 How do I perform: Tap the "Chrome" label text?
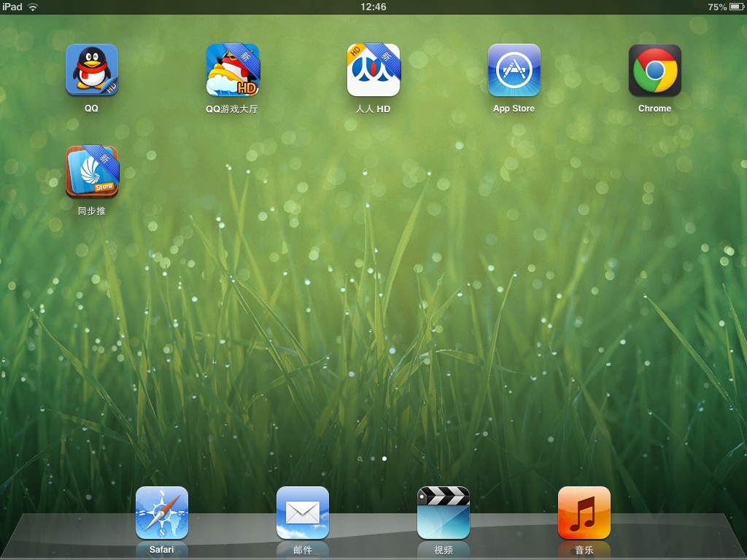(655, 109)
